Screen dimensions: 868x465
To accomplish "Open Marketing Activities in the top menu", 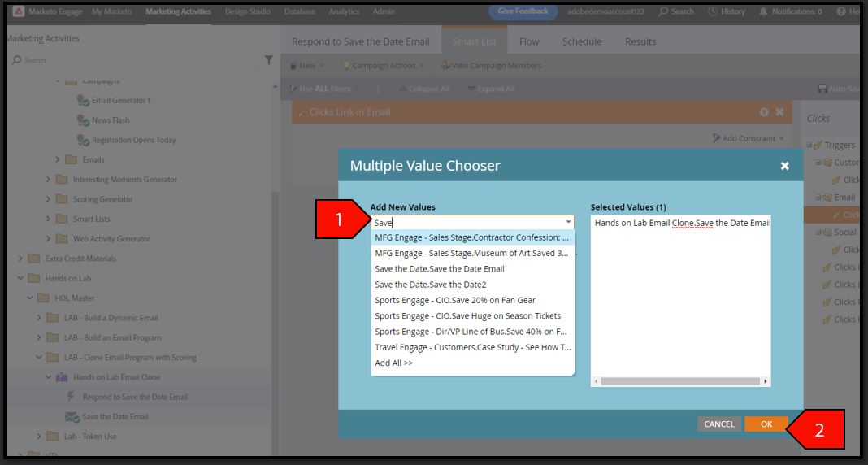I will (178, 11).
